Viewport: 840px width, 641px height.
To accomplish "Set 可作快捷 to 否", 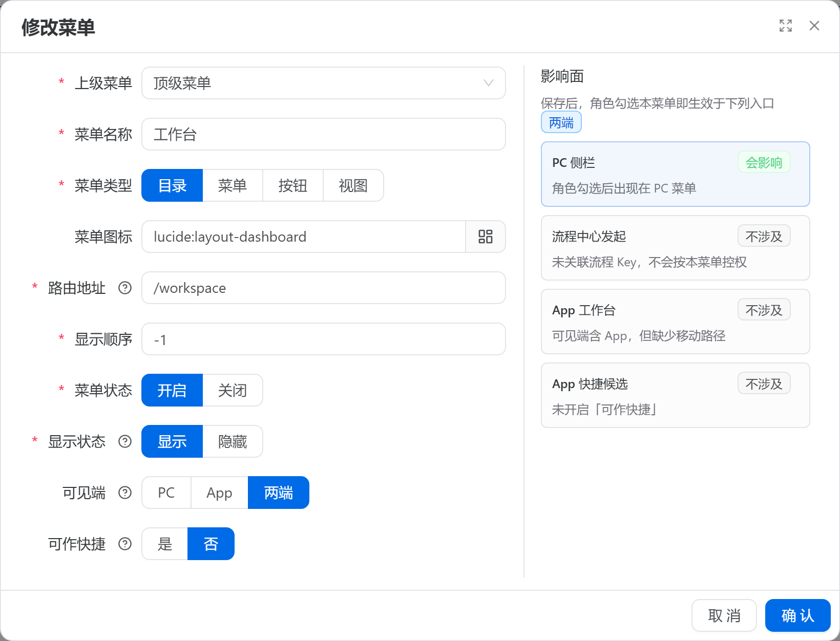I will point(211,544).
